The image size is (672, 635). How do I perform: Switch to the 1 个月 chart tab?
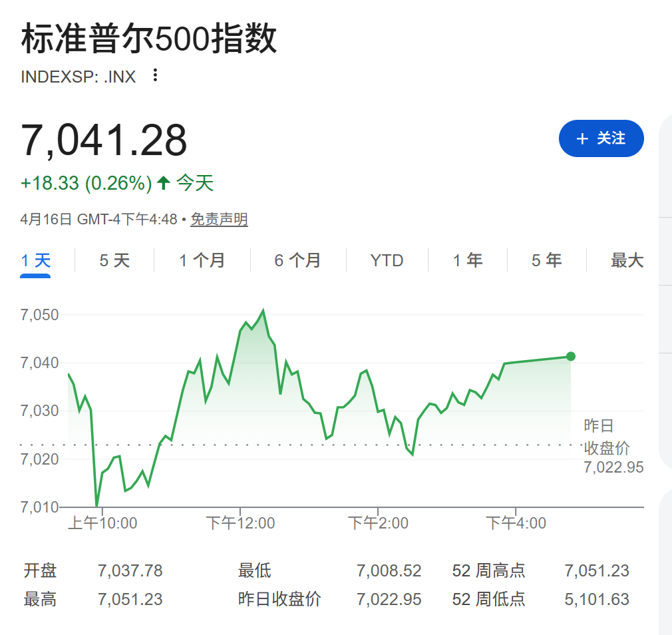201,260
